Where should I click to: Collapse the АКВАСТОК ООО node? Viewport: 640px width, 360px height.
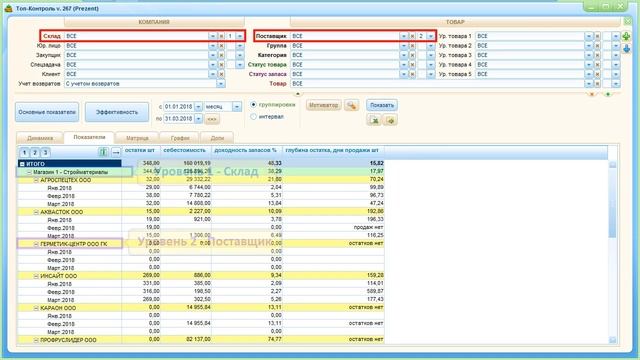pos(36,212)
